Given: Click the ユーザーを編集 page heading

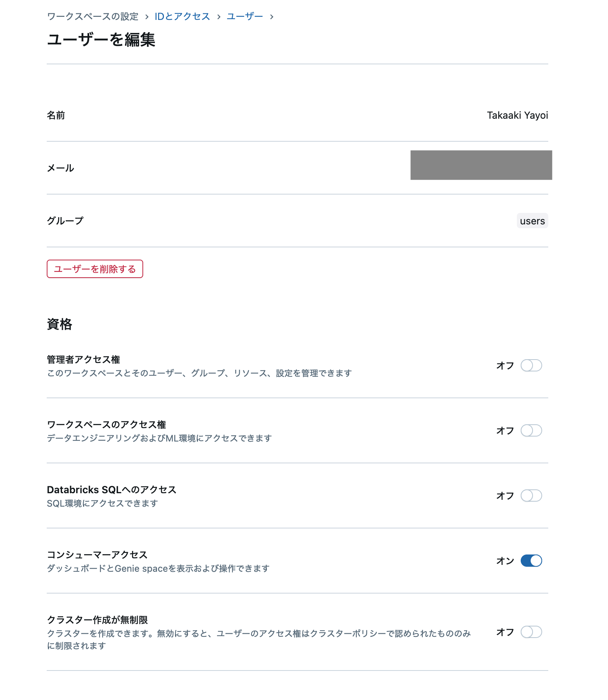Looking at the screenshot, I should tap(101, 39).
